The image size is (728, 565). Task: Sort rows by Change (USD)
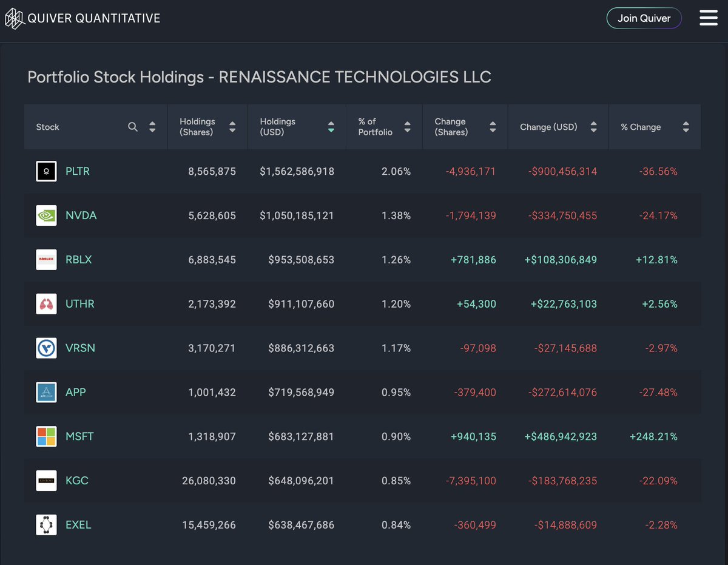tap(593, 127)
